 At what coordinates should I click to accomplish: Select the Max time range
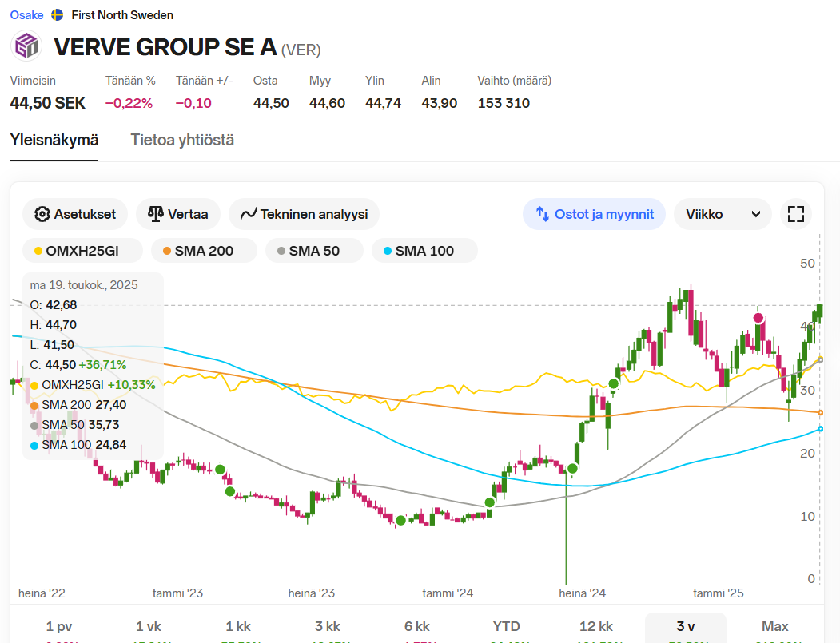click(x=774, y=626)
